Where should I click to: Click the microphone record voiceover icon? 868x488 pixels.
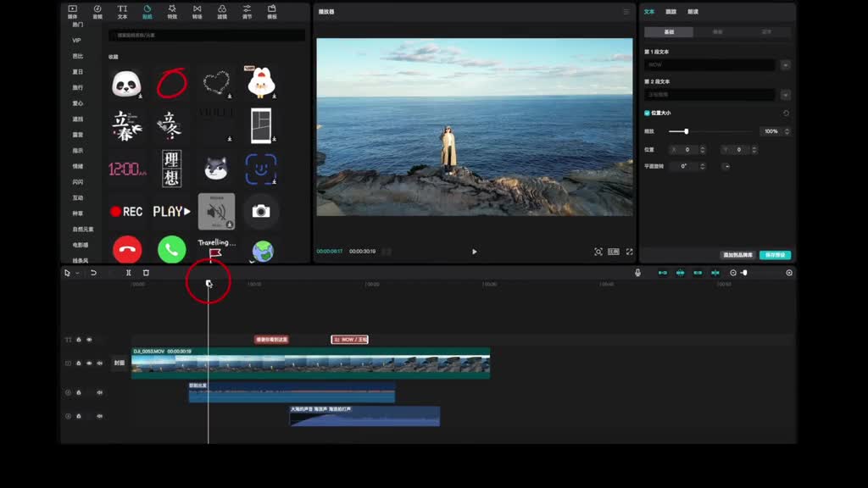637,273
